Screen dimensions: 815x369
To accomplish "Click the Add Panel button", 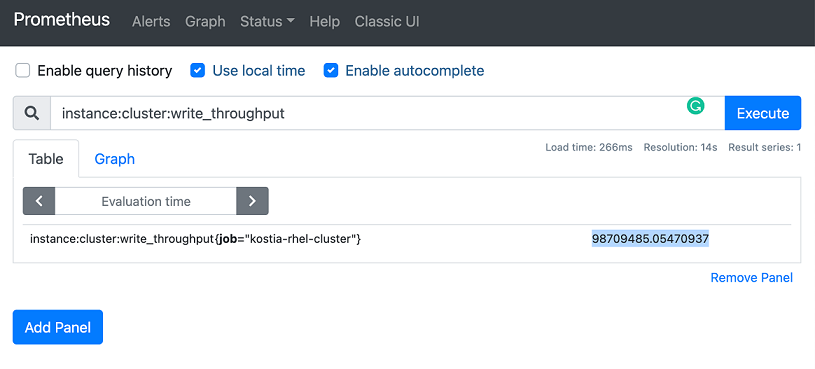I will click(x=58, y=327).
